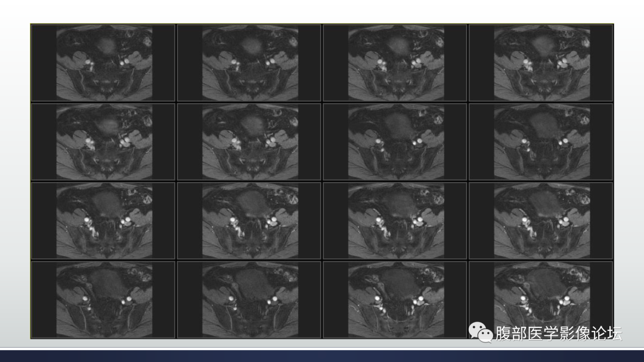Pick MRI slice in bottom row, third column
The width and height of the screenshot is (644, 362).
point(395,299)
